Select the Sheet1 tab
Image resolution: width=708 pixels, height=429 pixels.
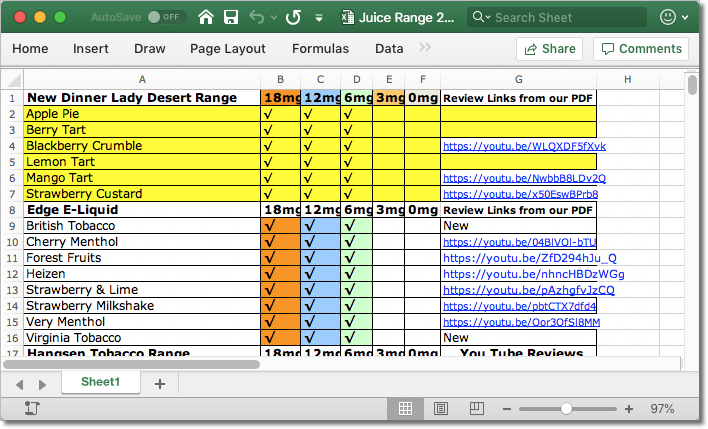pyautogui.click(x=101, y=382)
